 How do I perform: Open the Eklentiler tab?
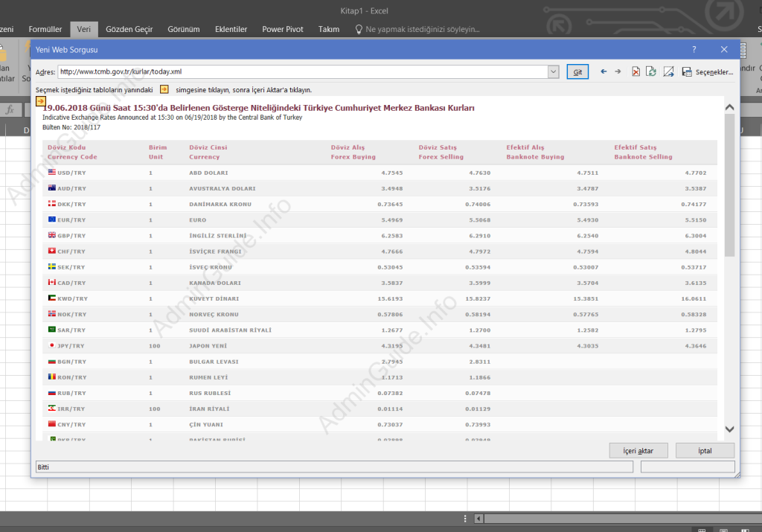click(x=231, y=29)
